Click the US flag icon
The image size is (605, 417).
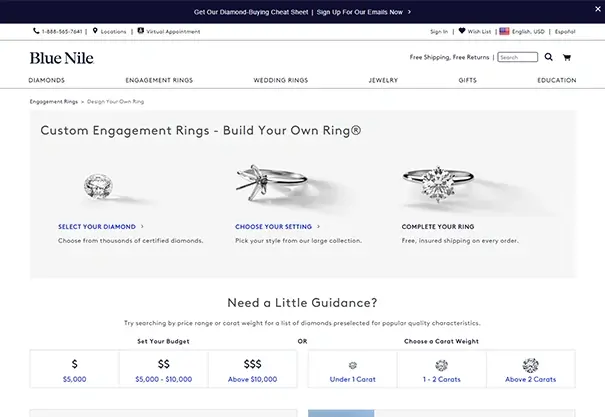click(x=504, y=31)
